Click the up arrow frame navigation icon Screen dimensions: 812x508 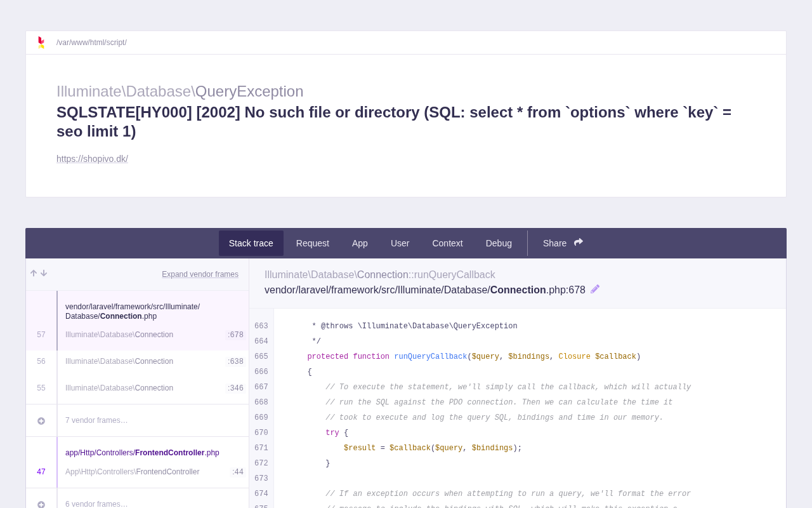click(34, 274)
